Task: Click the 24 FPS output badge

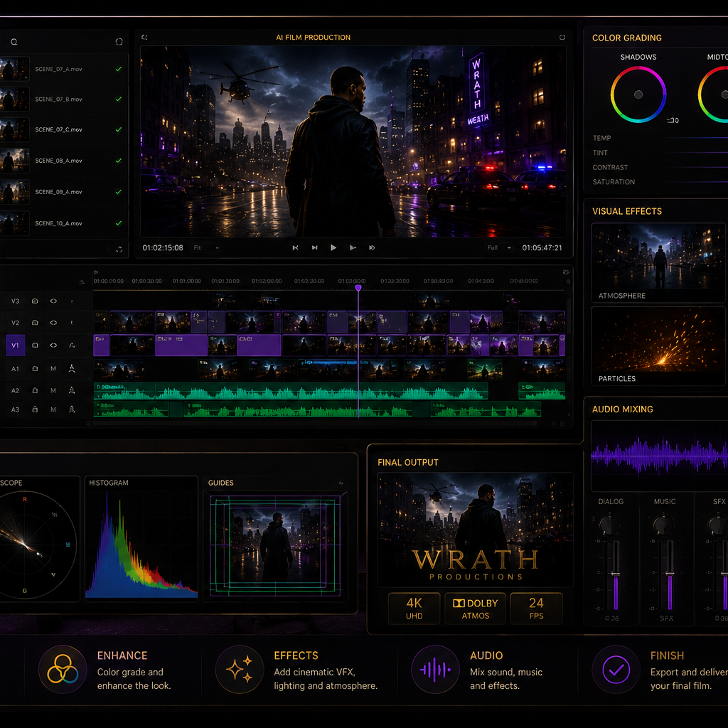Action: 536,609
